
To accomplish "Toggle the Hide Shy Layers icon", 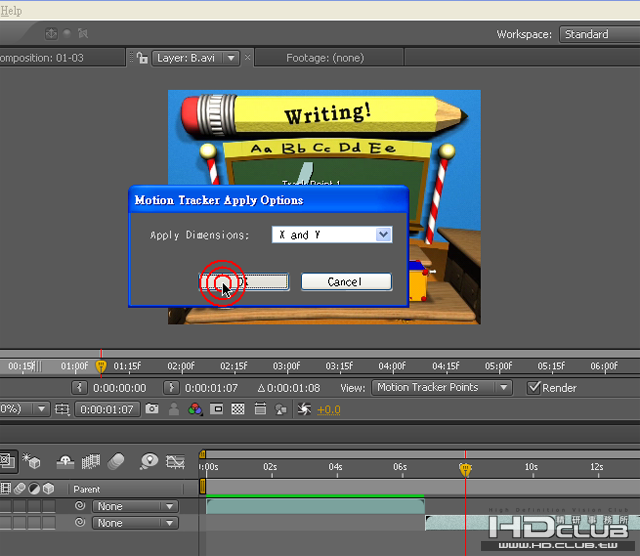I will pyautogui.click(x=65, y=462).
